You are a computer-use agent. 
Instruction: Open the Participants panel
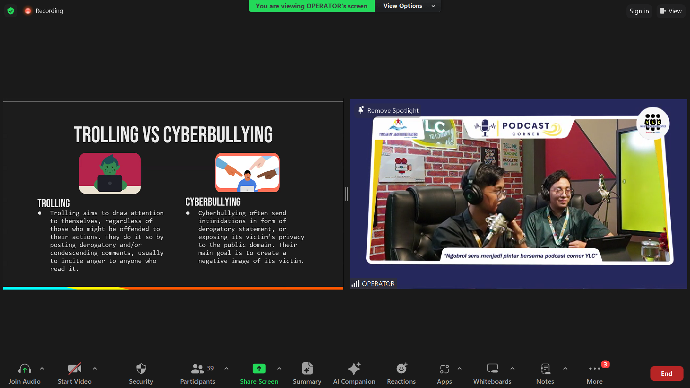click(x=198, y=369)
